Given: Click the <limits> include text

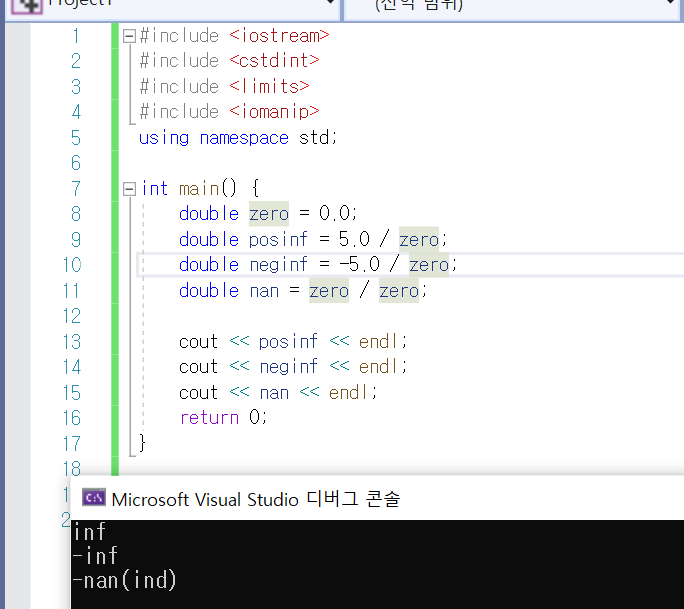Looking at the screenshot, I should 269,86.
